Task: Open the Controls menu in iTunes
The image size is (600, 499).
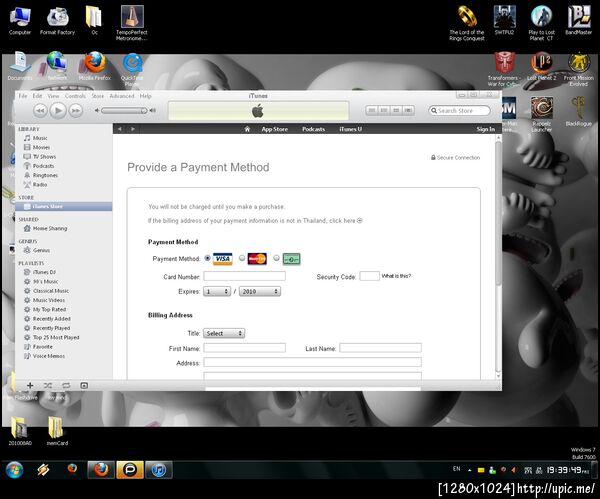Action: coord(75,96)
